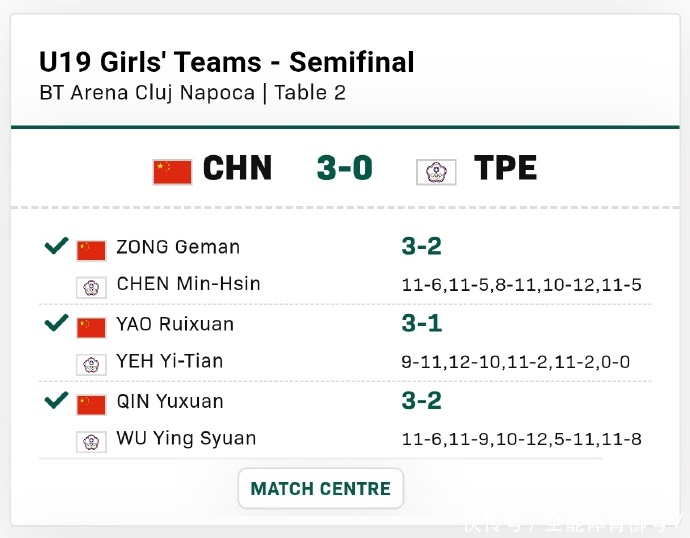Select player name YEH Yi-Tian
Viewport: 690px width, 538px height.
[170, 361]
